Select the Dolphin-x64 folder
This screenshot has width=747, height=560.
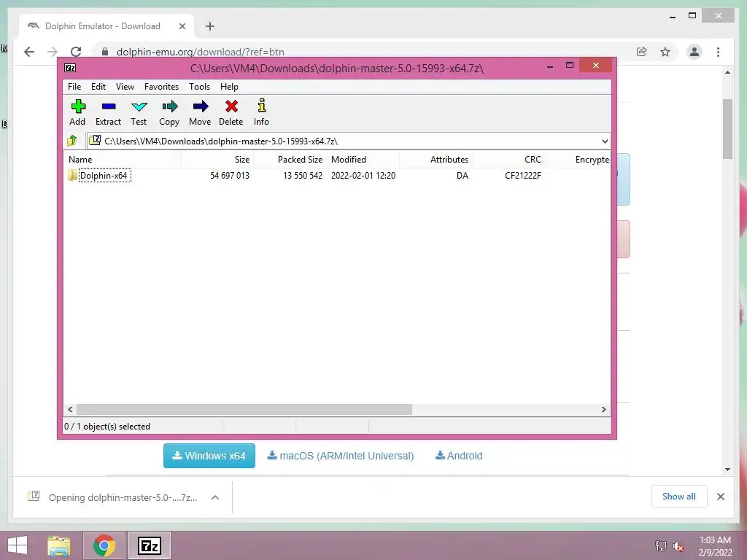[104, 176]
